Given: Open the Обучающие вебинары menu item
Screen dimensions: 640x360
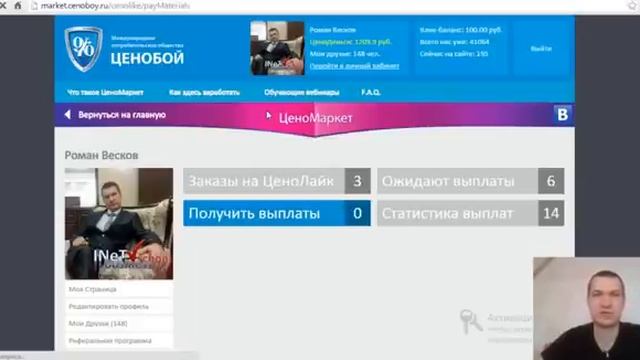Looking at the screenshot, I should point(302,92).
